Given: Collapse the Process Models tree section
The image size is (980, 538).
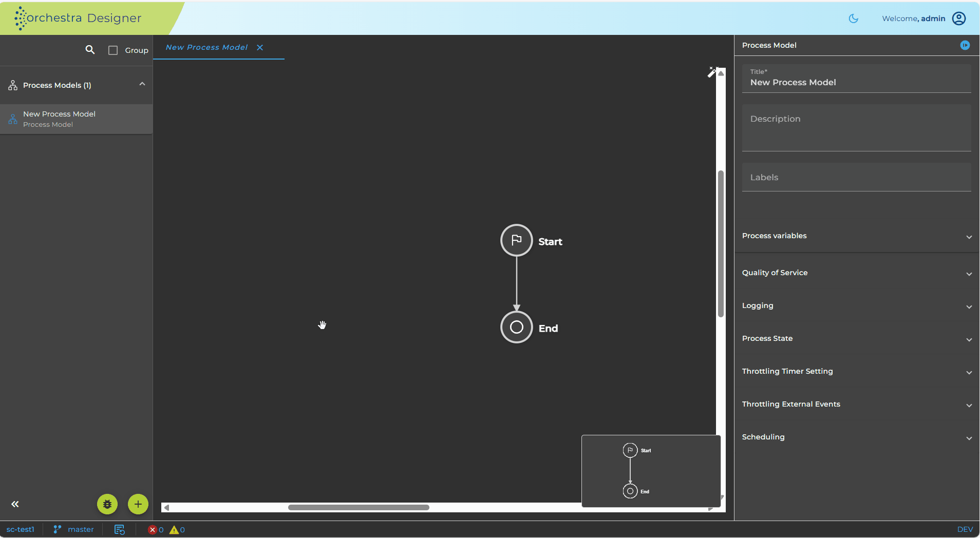Looking at the screenshot, I should pos(142,84).
